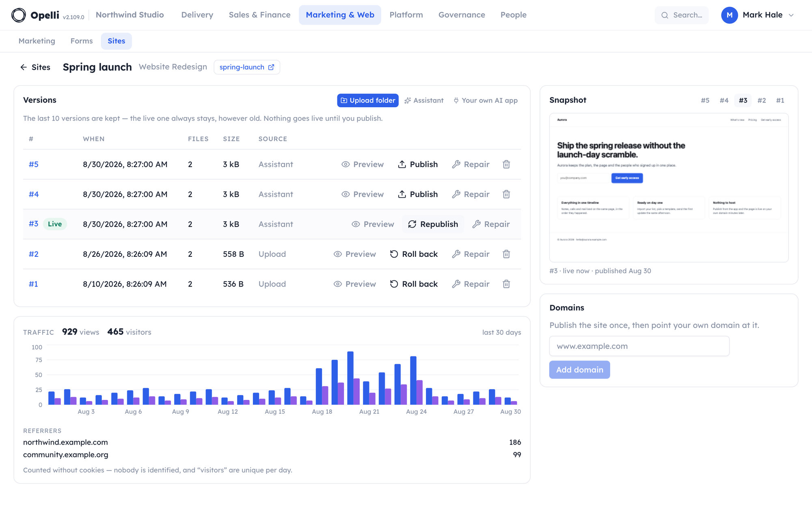Viewport: 812px width, 508px height.
Task: Preview version #1
Action: point(355,284)
